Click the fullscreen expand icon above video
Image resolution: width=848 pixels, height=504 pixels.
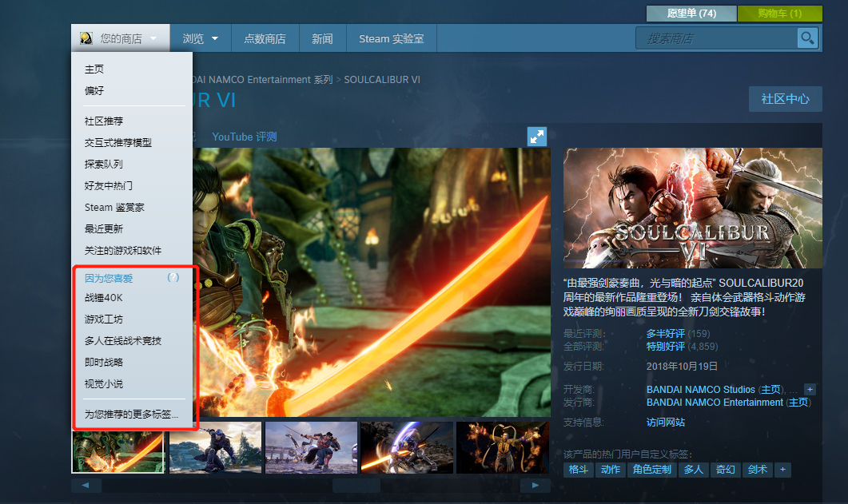537,137
